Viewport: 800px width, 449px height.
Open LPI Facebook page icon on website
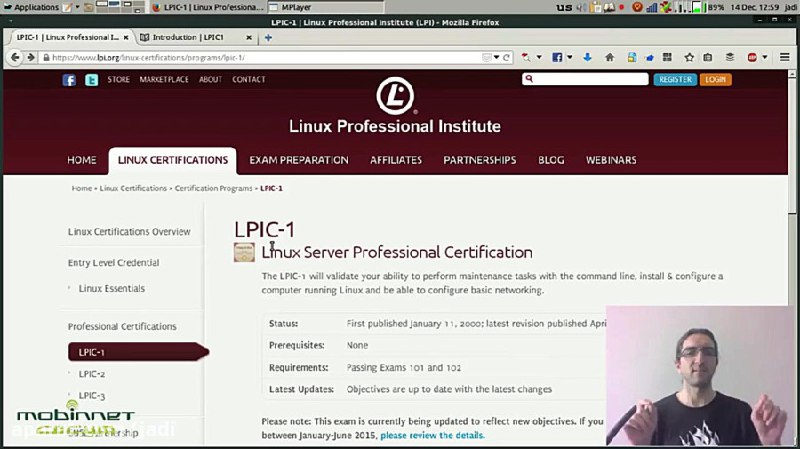(69, 80)
